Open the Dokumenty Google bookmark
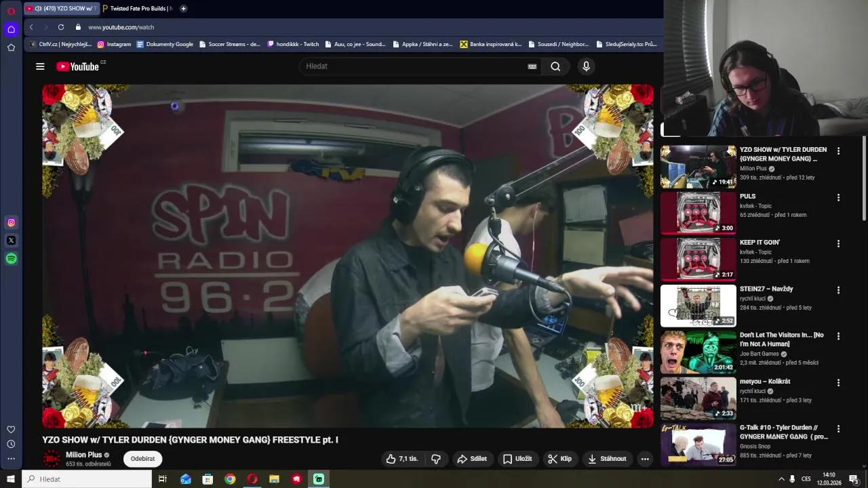This screenshot has width=868, height=488. tap(165, 44)
